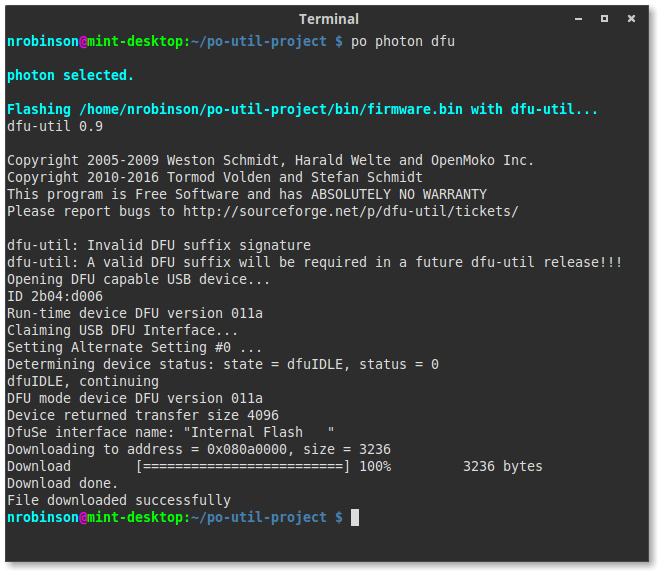Click 'Claiming USB DFU Interface...' line
Screen dimensions: 658x571
[x=123, y=331]
